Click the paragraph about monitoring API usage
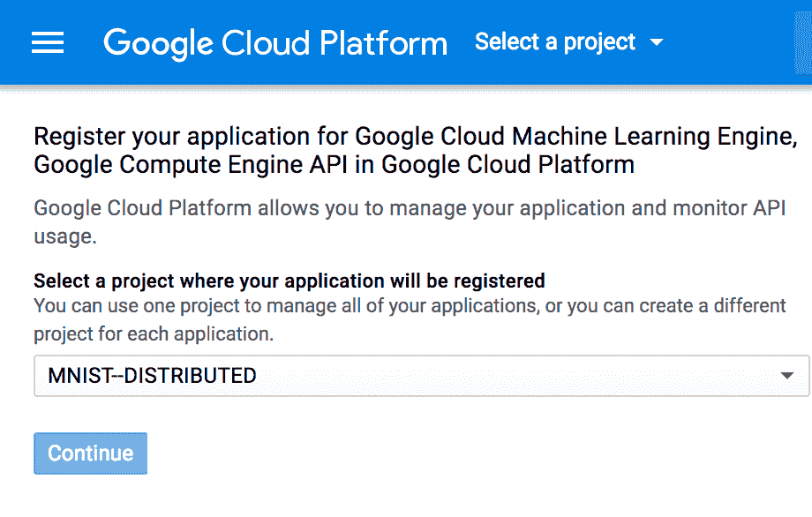 point(410,222)
